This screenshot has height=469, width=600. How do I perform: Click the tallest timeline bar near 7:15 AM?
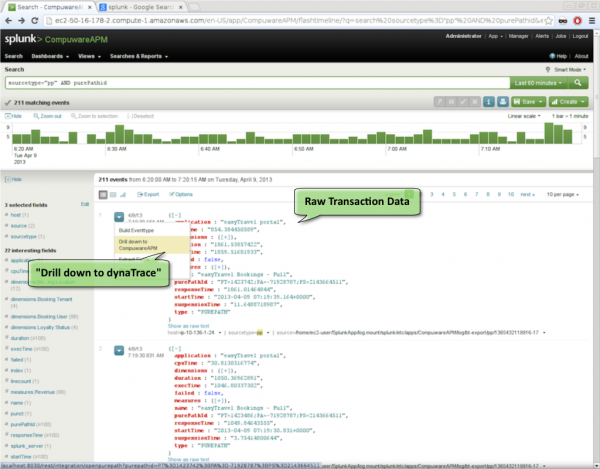click(x=549, y=133)
